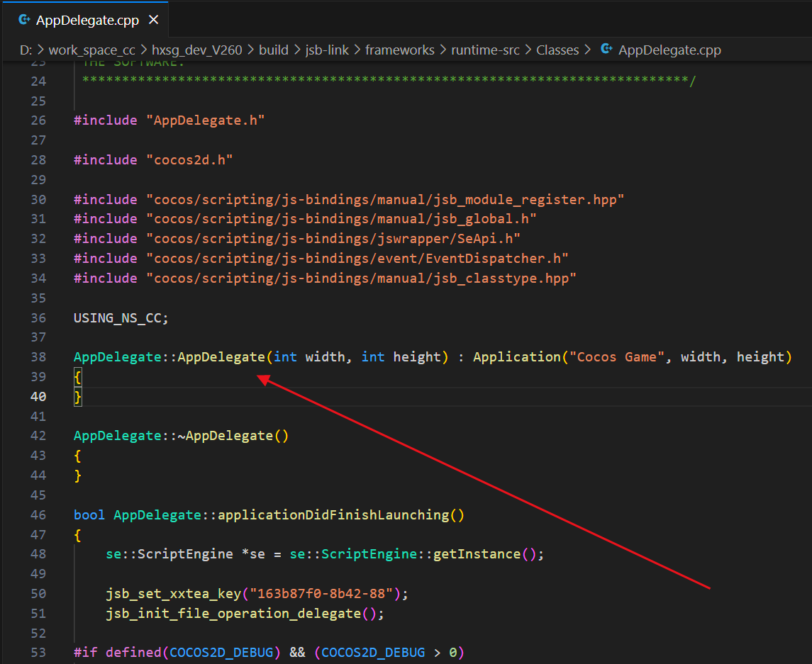
Task: Open breadcrumb segment build
Action: (x=274, y=50)
